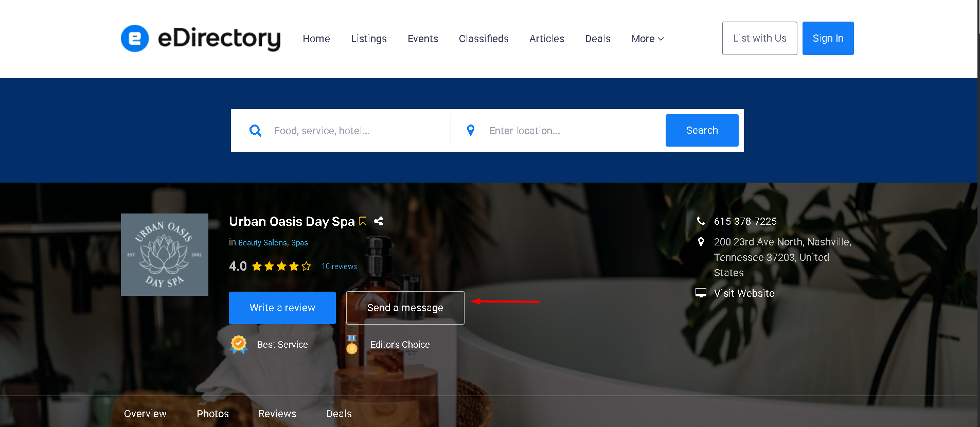Viewport: 980px width, 427px height.
Task: Click the Urban Oasis Day Spa title
Action: click(292, 221)
